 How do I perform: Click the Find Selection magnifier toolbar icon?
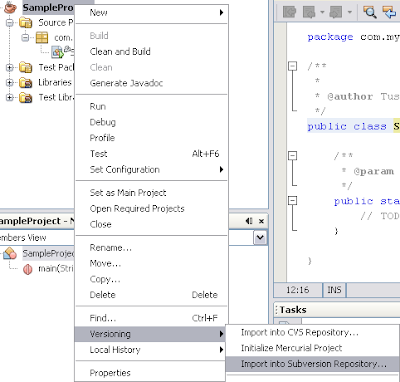[370, 12]
